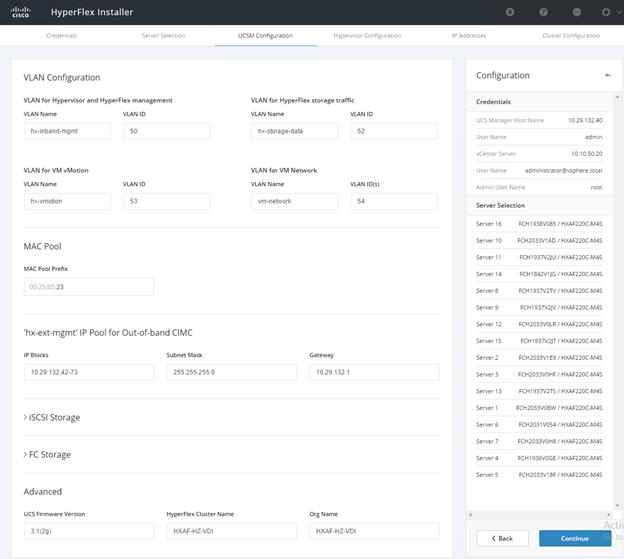Edit the HyperFlex Cluster Name field
The height and width of the screenshot is (559, 624).
(232, 531)
